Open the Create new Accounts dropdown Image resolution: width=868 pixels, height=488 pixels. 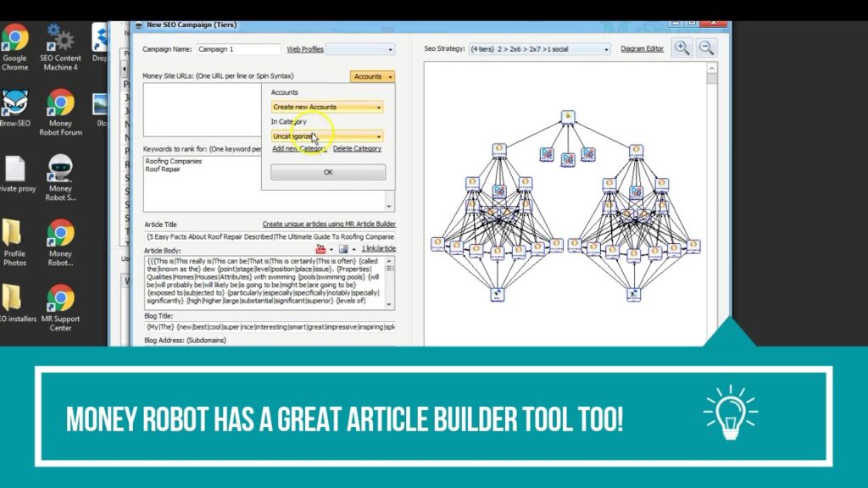[326, 107]
